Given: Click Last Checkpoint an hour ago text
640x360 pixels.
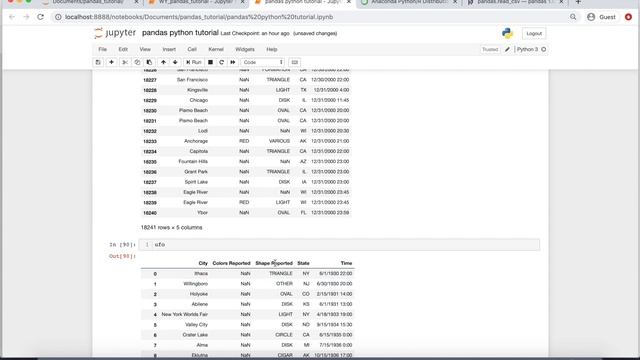Looking at the screenshot, I should (255, 33).
